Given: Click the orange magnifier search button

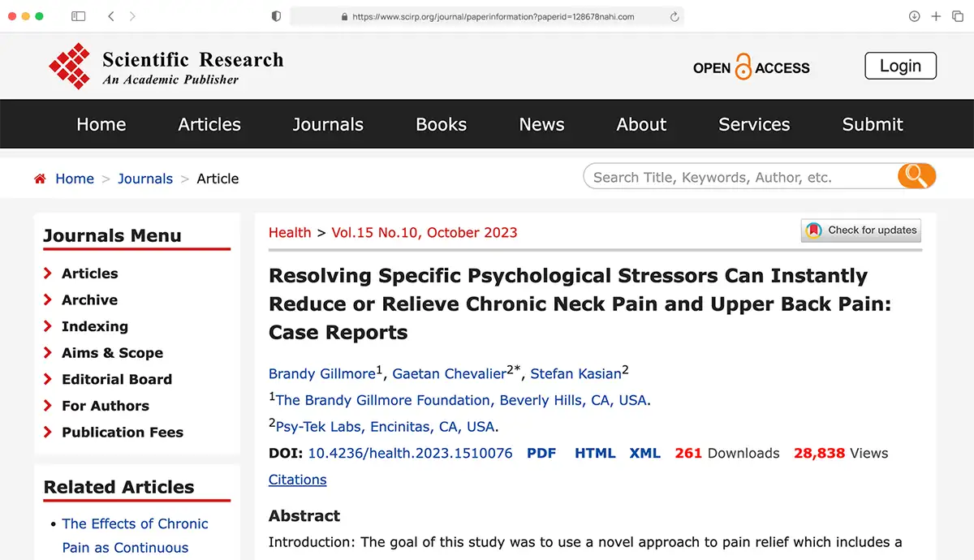Looking at the screenshot, I should [x=916, y=176].
